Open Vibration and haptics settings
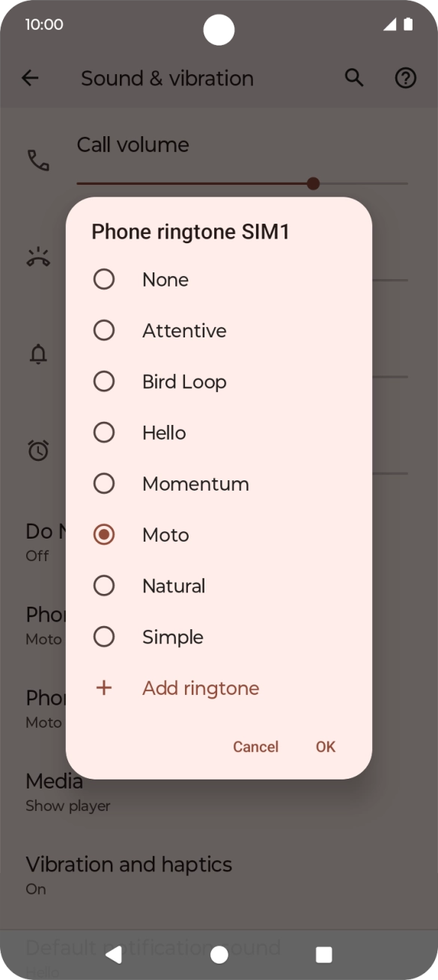The width and height of the screenshot is (438, 980). [x=128, y=865]
